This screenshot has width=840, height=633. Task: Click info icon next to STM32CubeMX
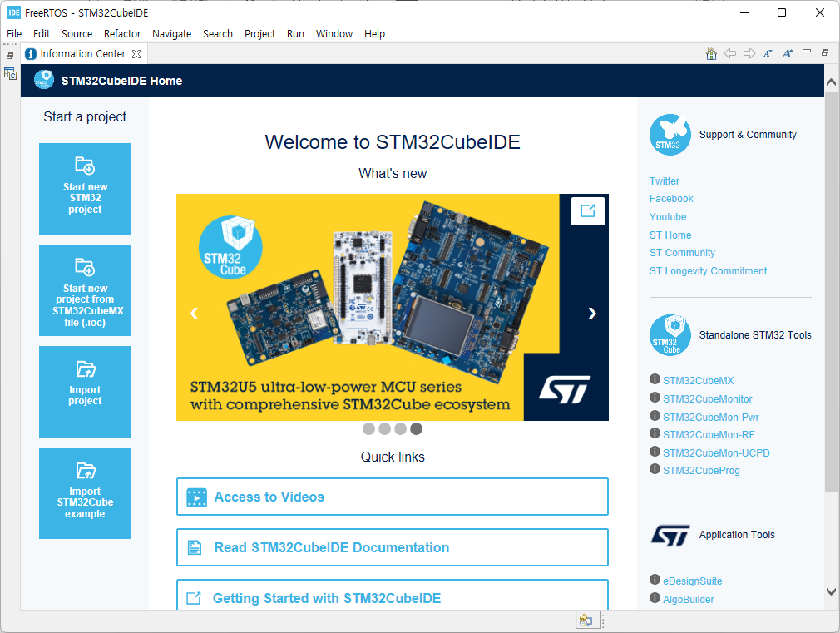tap(655, 379)
